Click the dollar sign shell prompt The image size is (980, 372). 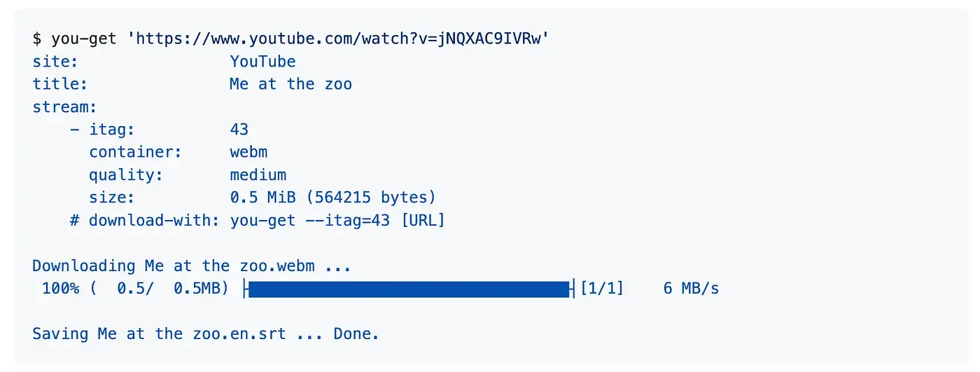[x=37, y=39]
